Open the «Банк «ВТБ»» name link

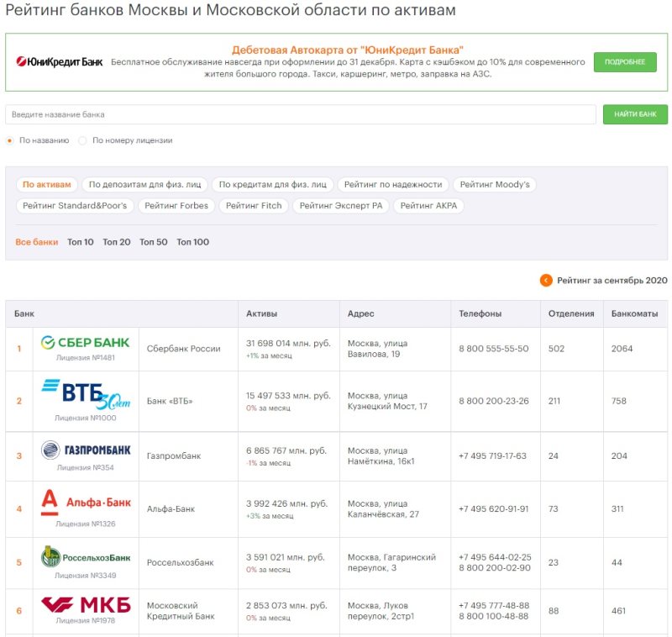tap(170, 401)
